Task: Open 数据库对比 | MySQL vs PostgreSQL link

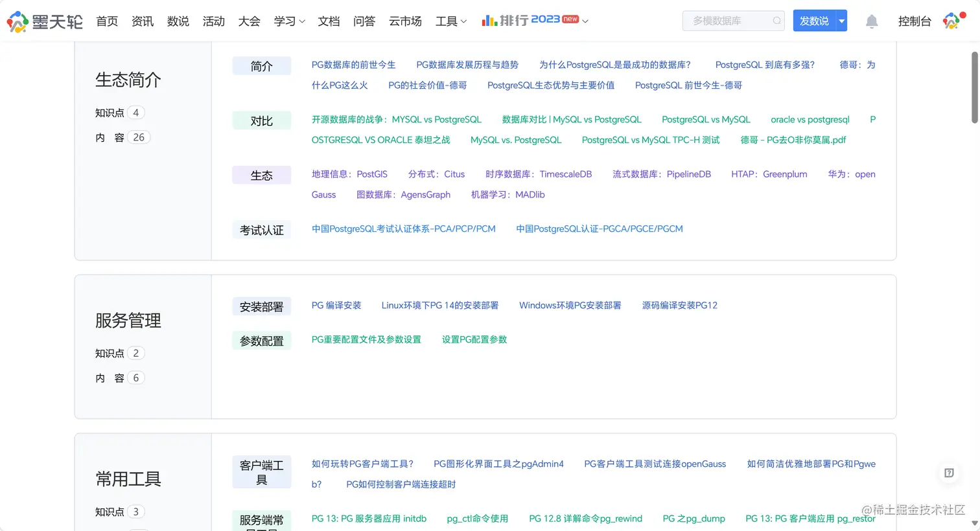Action: (x=572, y=119)
